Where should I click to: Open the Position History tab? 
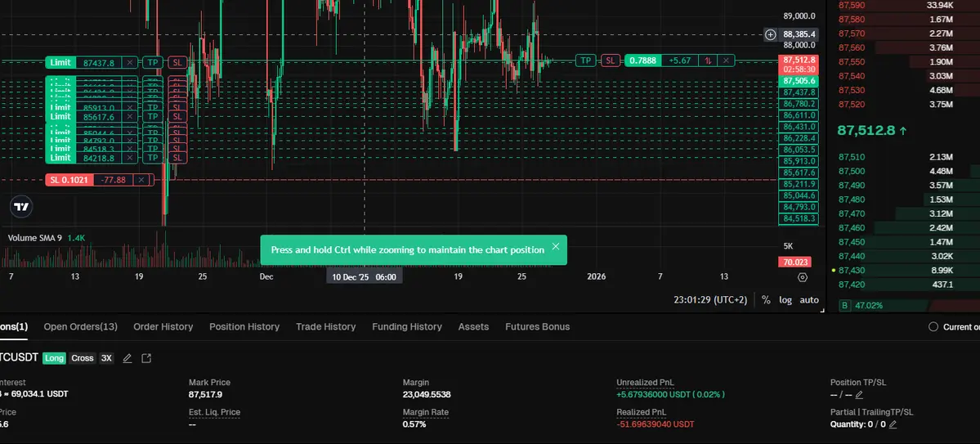[x=244, y=326]
